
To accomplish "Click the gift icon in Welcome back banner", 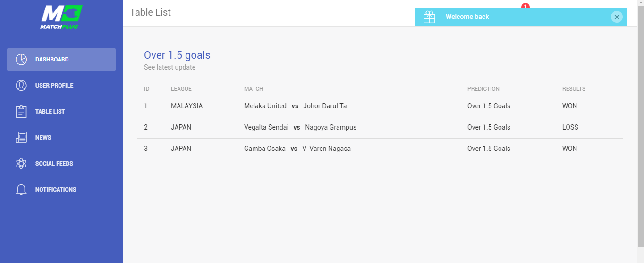I will coord(429,17).
